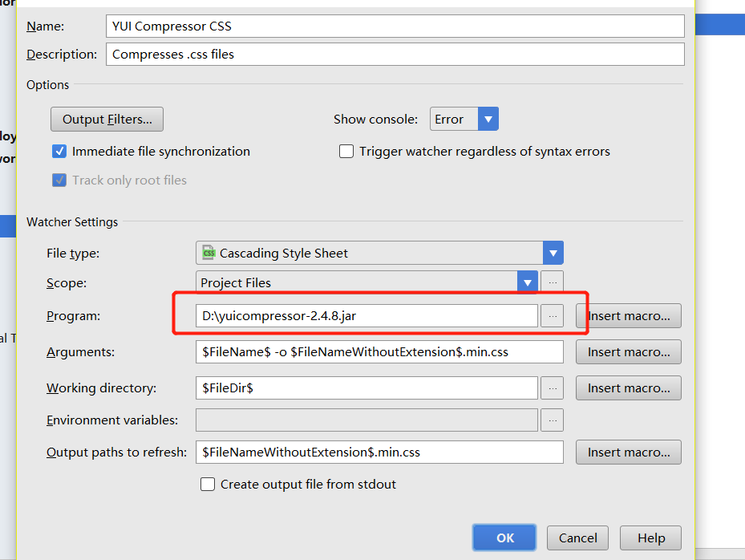Image resolution: width=745 pixels, height=560 pixels.
Task: Enable Trigger watcher regardless of syntax errors
Action: point(346,151)
